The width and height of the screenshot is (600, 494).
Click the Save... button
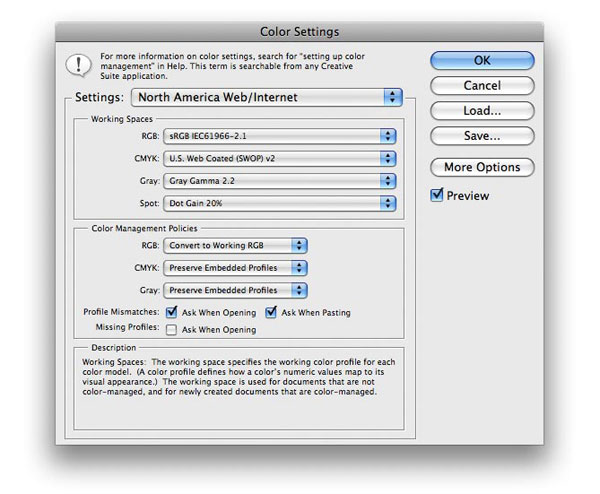[482, 135]
